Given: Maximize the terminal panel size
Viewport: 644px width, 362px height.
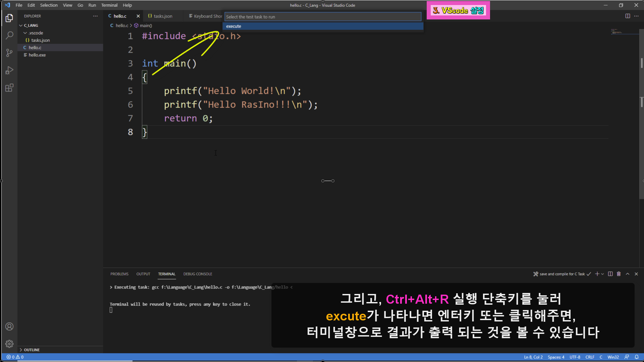Looking at the screenshot, I should click(628, 274).
